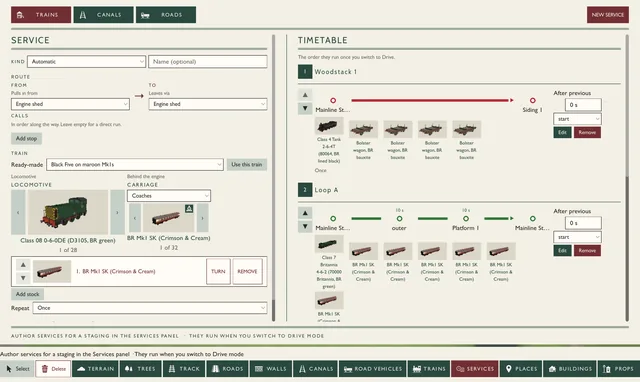Click Turn for BR Mk1 SK stock

point(218,271)
